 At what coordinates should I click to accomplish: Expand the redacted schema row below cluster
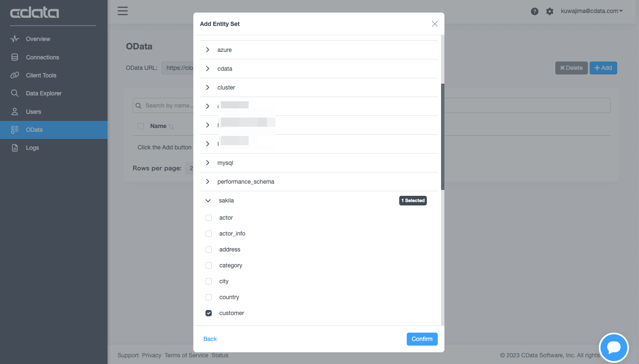208,106
